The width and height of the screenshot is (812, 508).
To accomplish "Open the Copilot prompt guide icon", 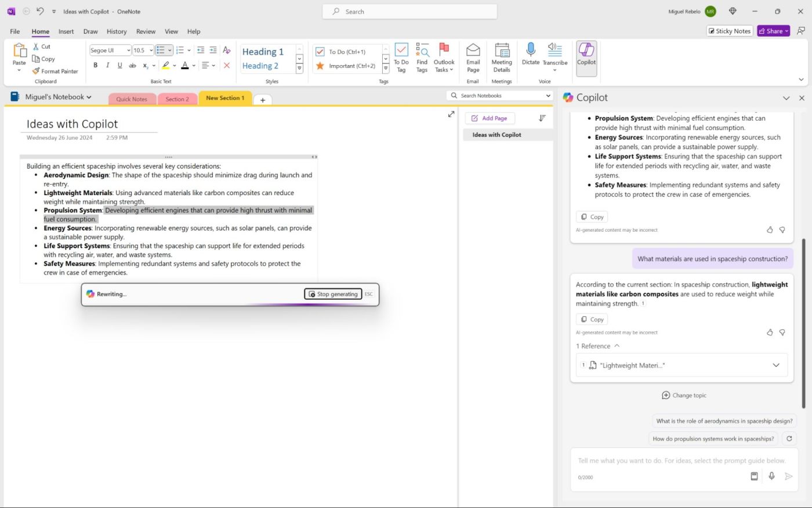I will coord(754,476).
